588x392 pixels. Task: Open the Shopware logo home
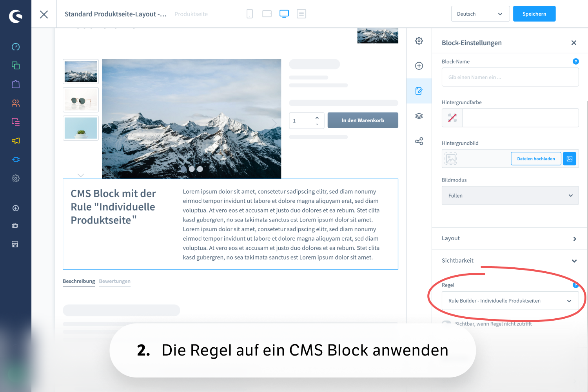pos(16,16)
